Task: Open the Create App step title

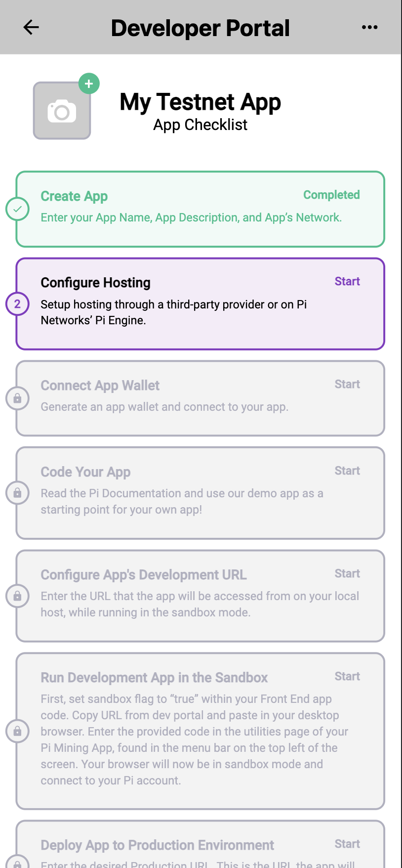Action: point(74,196)
